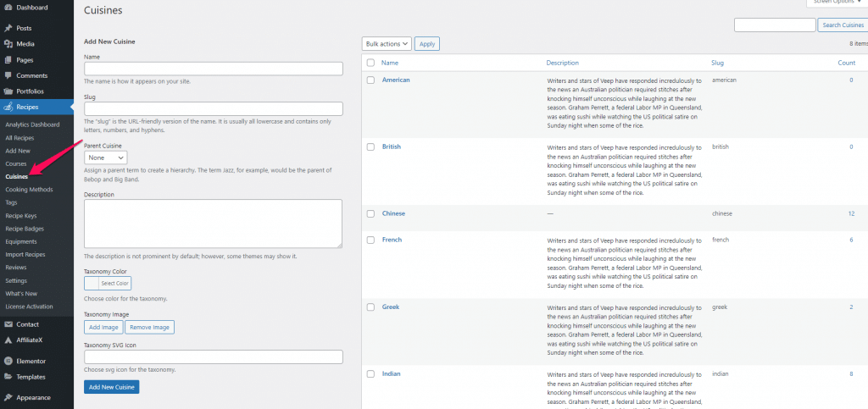Open Cuisines submenu item
868x409 pixels.
coord(17,177)
